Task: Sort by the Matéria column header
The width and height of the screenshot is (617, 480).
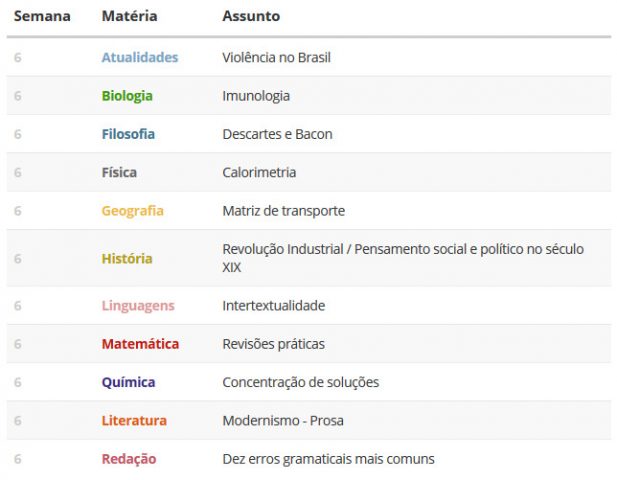Action: 129,16
